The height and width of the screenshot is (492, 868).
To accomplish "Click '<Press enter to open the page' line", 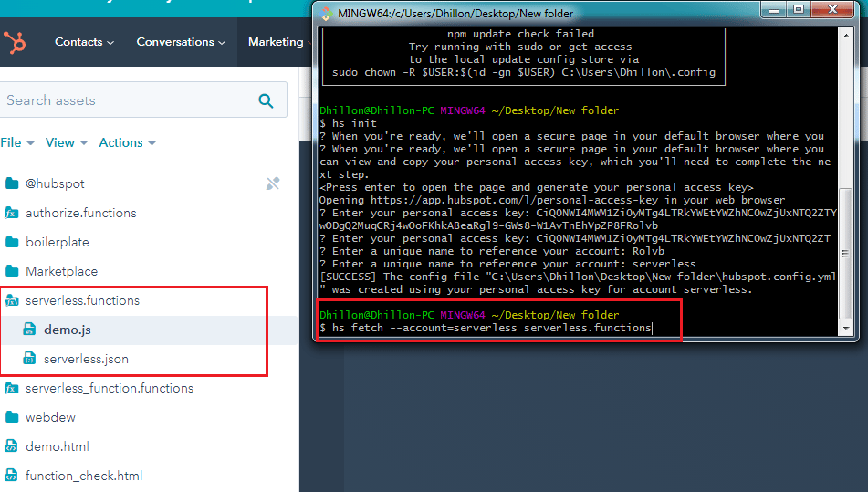I will pyautogui.click(x=537, y=188).
